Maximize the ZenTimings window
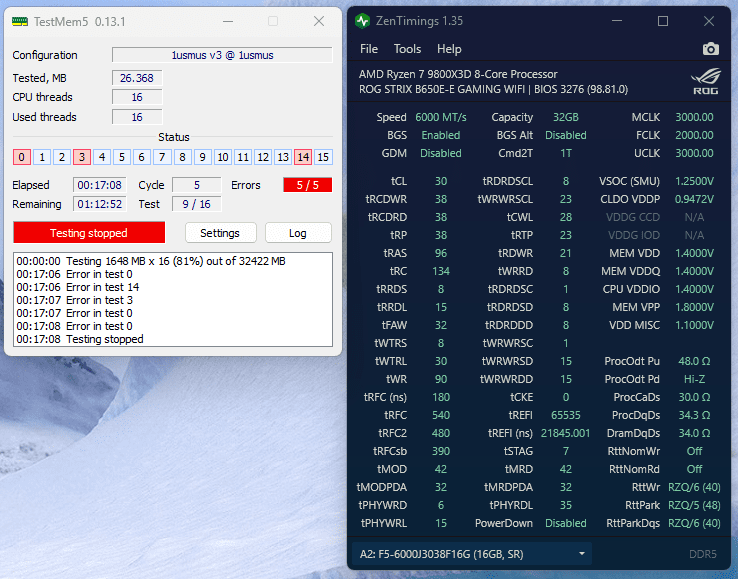 [x=663, y=21]
